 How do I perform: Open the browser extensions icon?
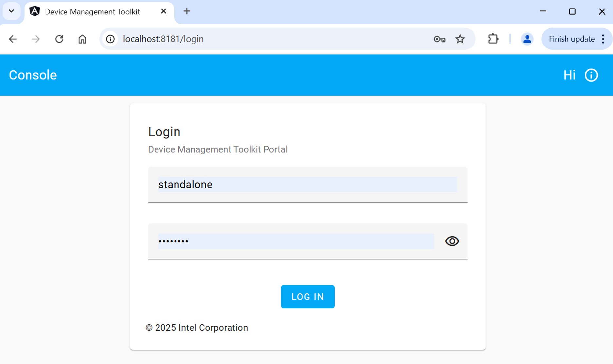[493, 39]
